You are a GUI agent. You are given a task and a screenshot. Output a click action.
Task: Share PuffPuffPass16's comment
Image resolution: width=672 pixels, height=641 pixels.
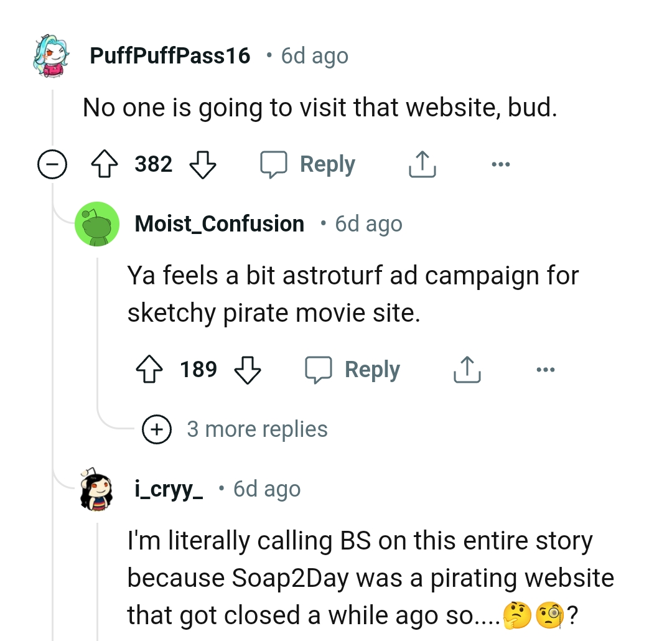[422, 164]
